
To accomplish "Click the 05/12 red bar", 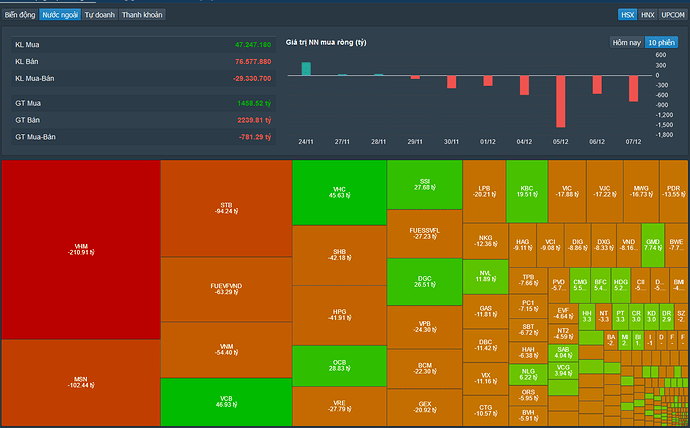I will coord(560,101).
